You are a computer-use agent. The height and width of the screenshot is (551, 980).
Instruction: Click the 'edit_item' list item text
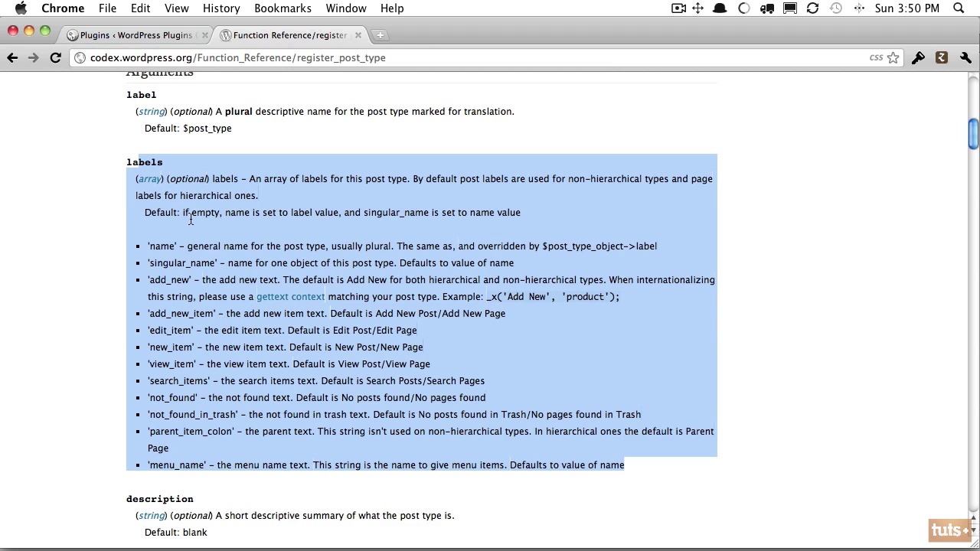coord(283,330)
